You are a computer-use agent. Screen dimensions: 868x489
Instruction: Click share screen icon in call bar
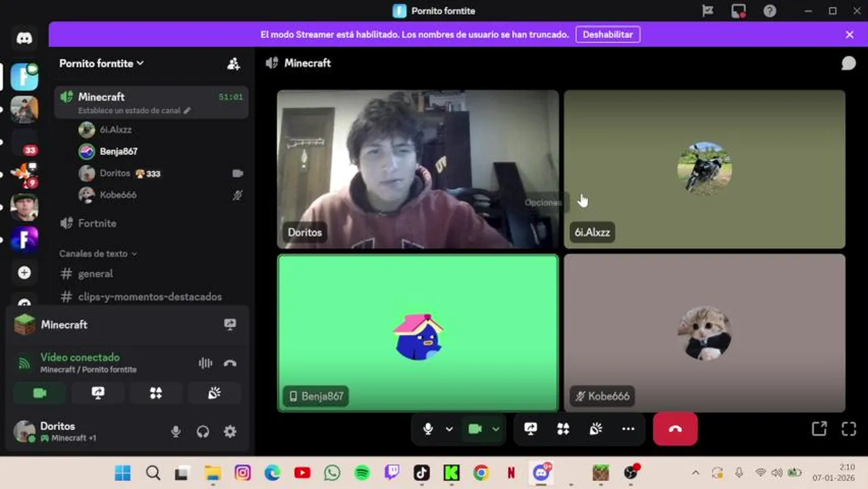(530, 429)
